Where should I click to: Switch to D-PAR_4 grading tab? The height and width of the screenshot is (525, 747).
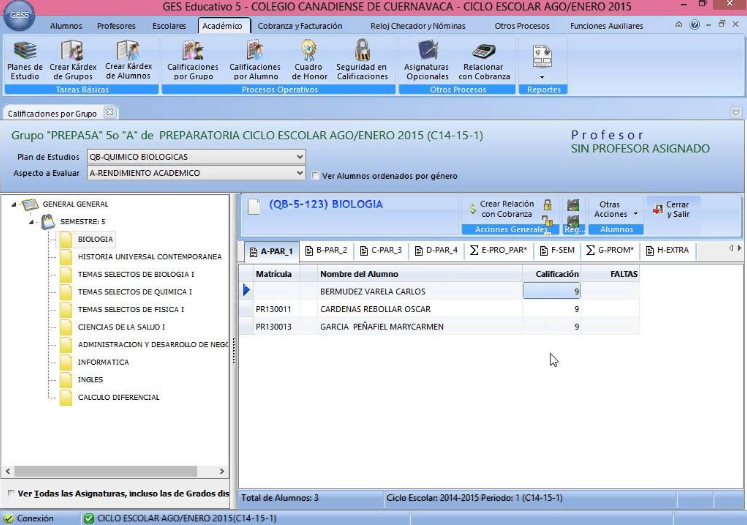(x=436, y=251)
